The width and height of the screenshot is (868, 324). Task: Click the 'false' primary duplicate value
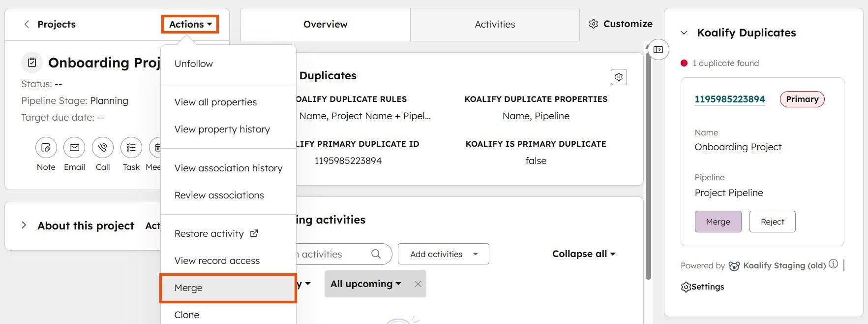[536, 161]
